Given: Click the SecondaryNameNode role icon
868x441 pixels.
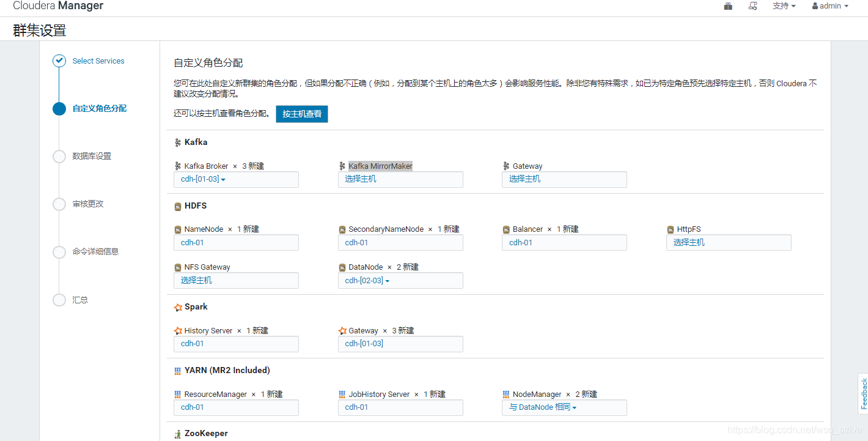Looking at the screenshot, I should point(342,230).
